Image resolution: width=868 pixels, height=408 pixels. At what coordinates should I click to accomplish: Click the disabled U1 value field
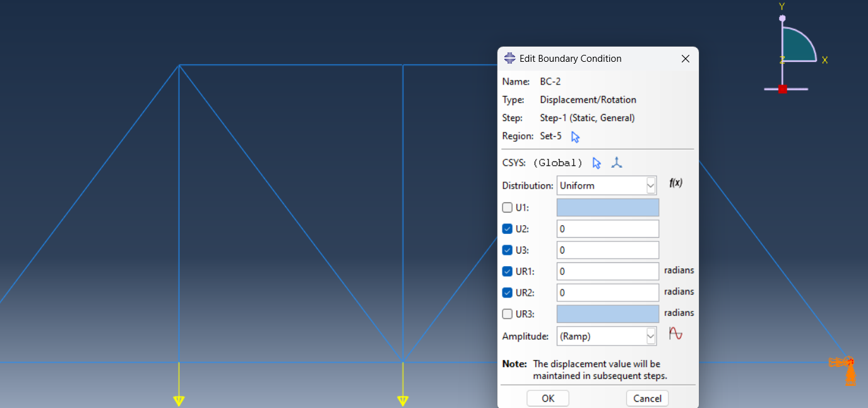pyautogui.click(x=608, y=207)
